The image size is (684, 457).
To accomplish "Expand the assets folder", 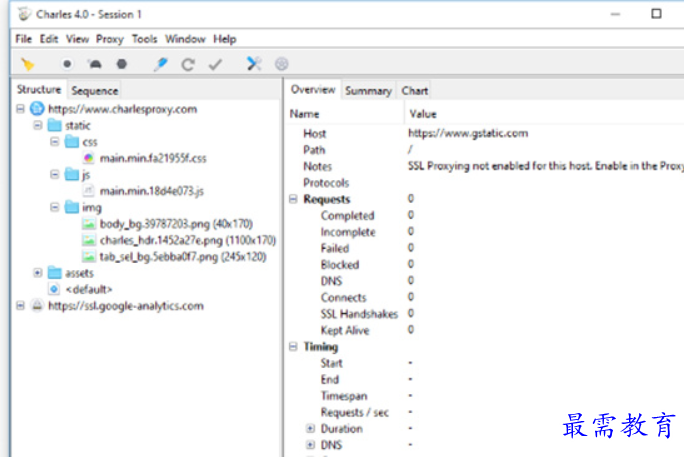I will 38,273.
